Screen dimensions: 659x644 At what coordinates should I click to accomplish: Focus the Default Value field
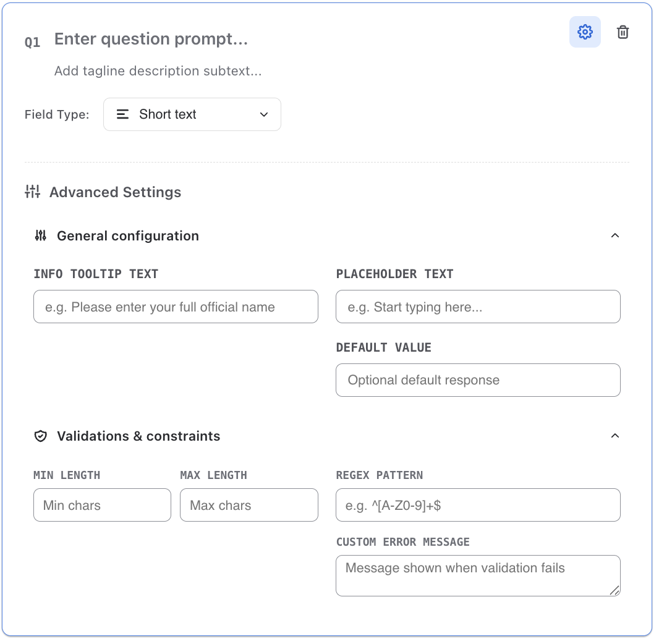point(478,380)
